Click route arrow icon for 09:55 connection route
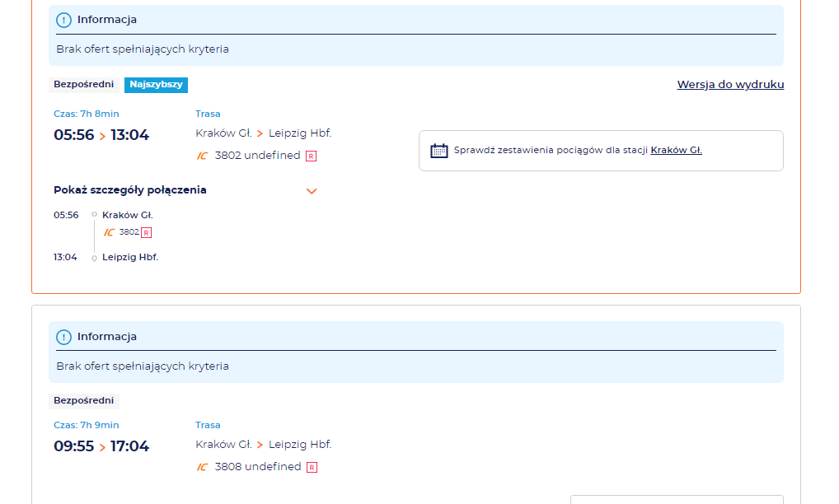Viewport: 839px width, 504px height. click(x=260, y=445)
